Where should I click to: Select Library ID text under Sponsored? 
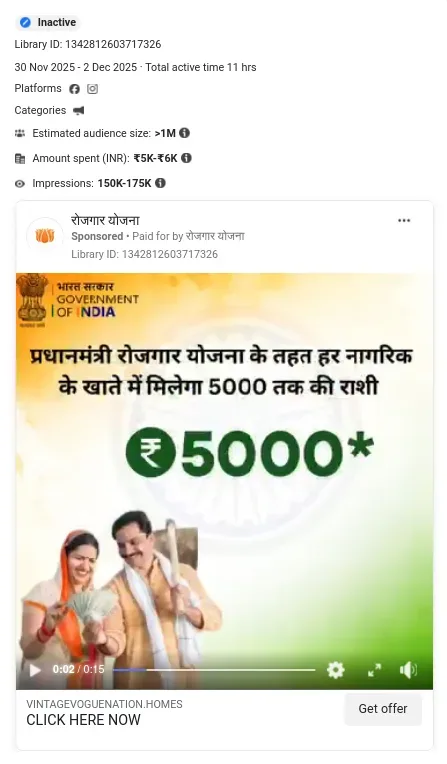pyautogui.click(x=144, y=254)
